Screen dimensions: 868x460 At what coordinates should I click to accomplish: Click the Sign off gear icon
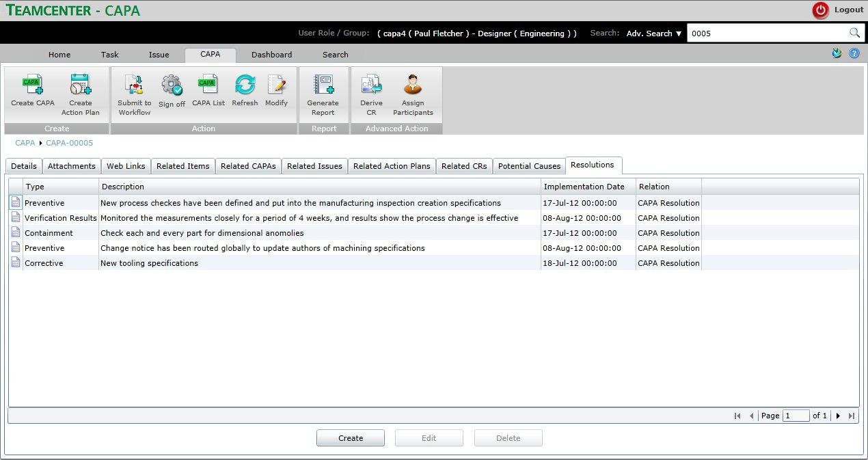172,85
